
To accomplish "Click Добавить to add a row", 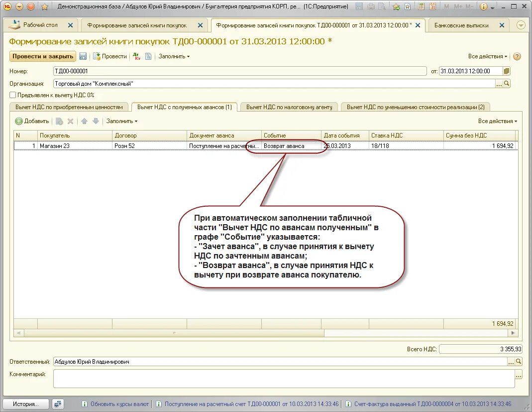I will click(x=32, y=121).
